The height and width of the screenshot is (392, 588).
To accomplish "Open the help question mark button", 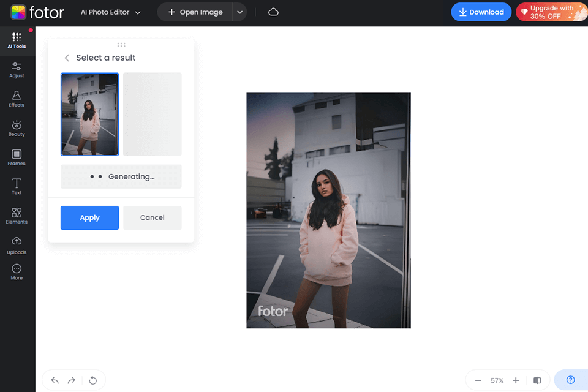I will click(x=571, y=380).
